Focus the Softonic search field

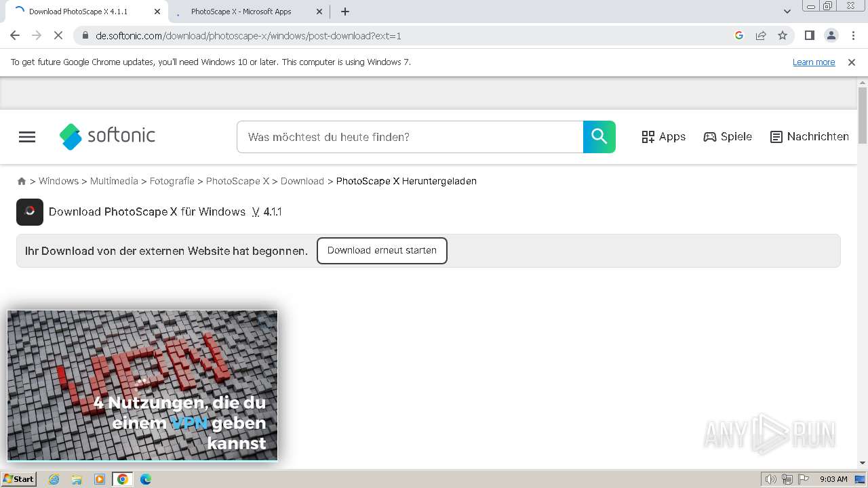(x=410, y=137)
